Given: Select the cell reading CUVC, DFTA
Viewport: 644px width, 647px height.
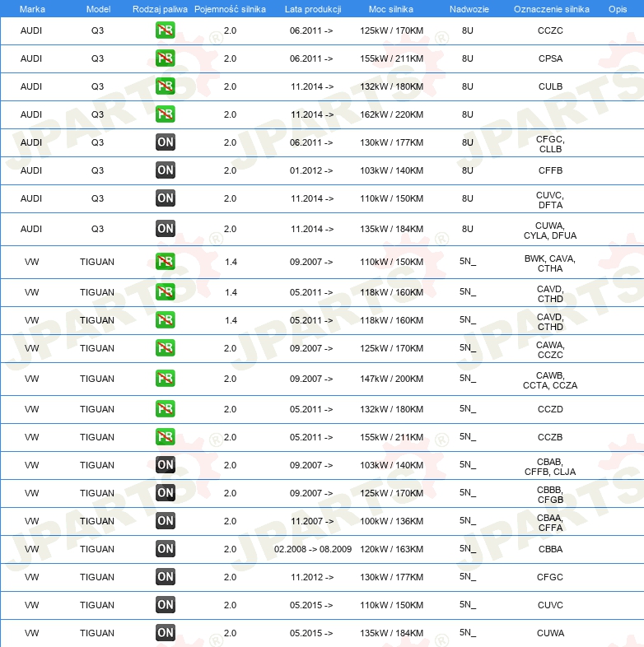Looking at the screenshot, I should point(550,200).
